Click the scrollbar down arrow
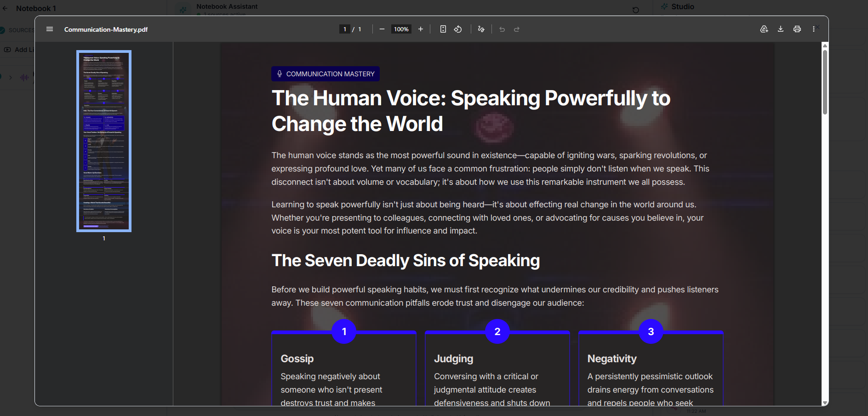This screenshot has height=416, width=868. click(x=825, y=403)
